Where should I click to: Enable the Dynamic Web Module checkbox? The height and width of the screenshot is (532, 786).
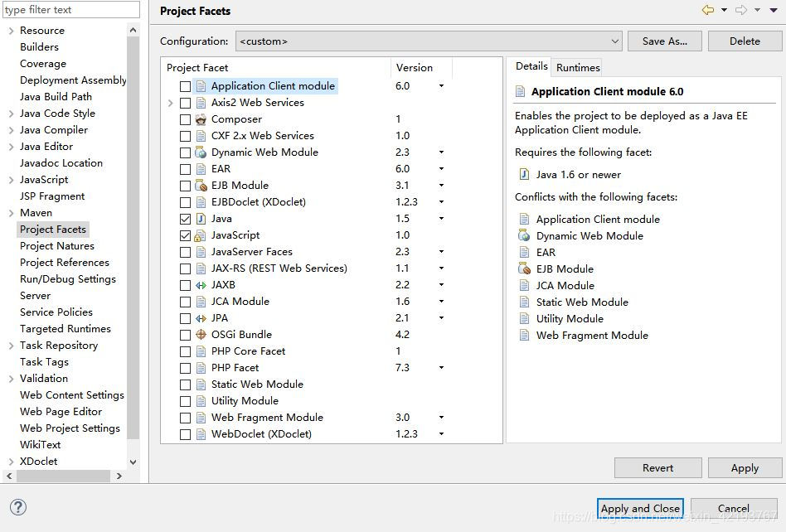[x=185, y=152]
